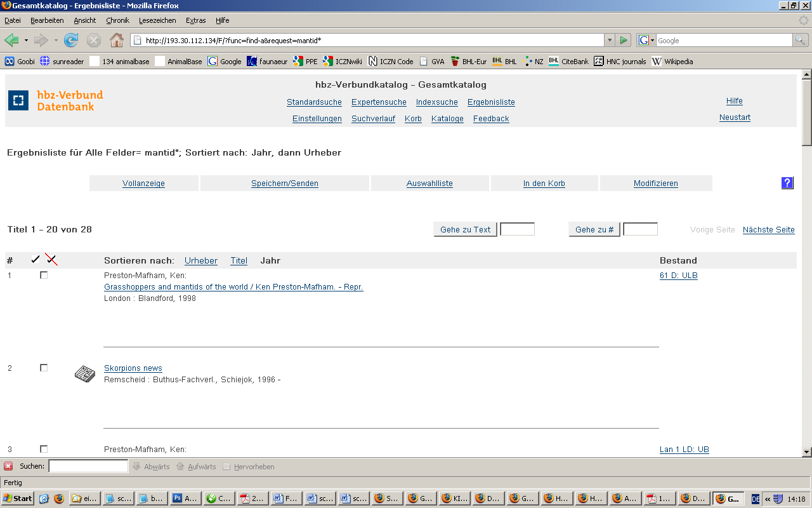This screenshot has width=812, height=508.
Task: Open the Chronik menu
Action: pos(117,20)
